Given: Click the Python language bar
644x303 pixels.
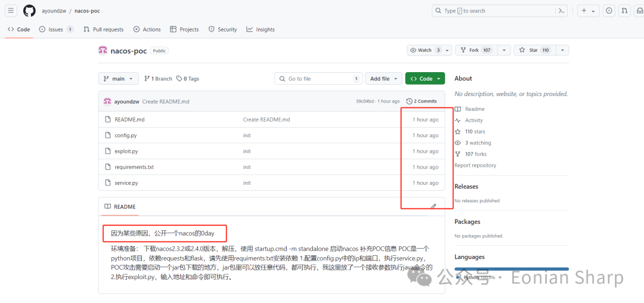Looking at the screenshot, I should click(512, 269).
